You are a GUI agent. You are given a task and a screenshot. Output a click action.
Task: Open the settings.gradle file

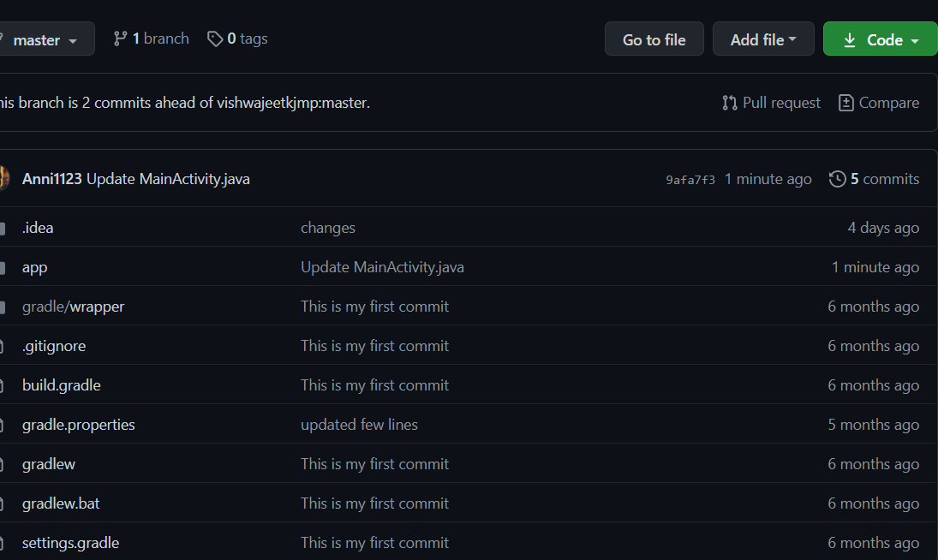tap(70, 543)
